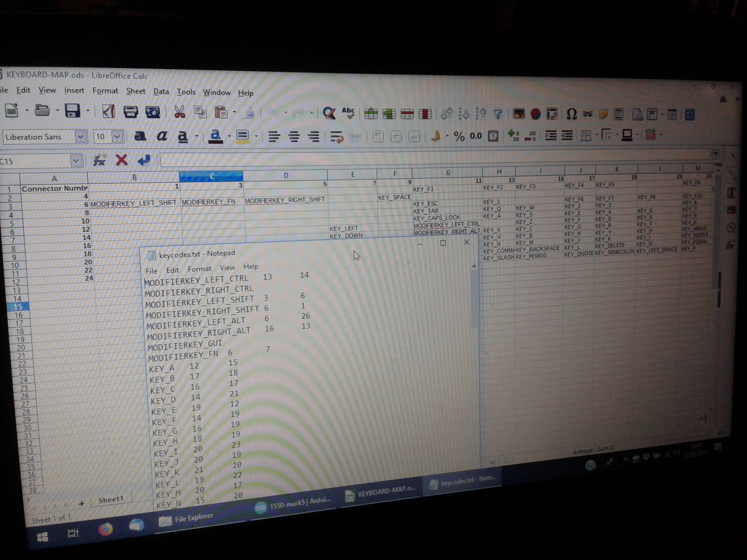Toggle print preview icon

pos(152,112)
